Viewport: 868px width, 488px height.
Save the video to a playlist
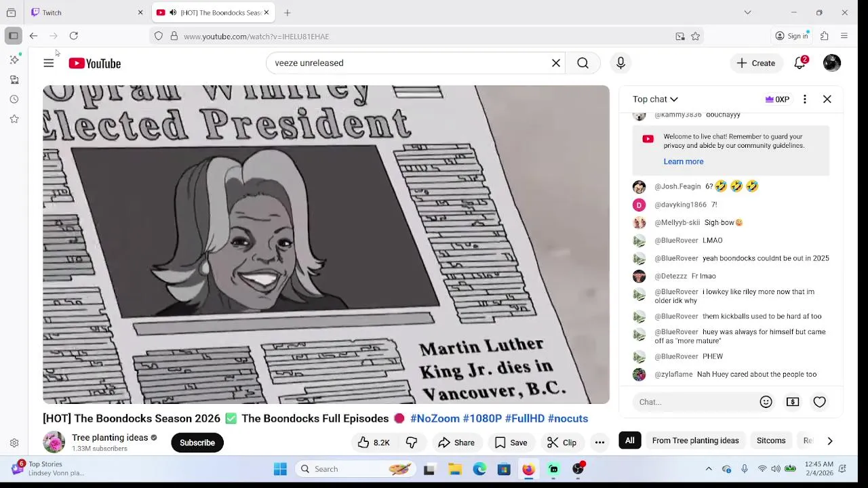pyautogui.click(x=511, y=443)
